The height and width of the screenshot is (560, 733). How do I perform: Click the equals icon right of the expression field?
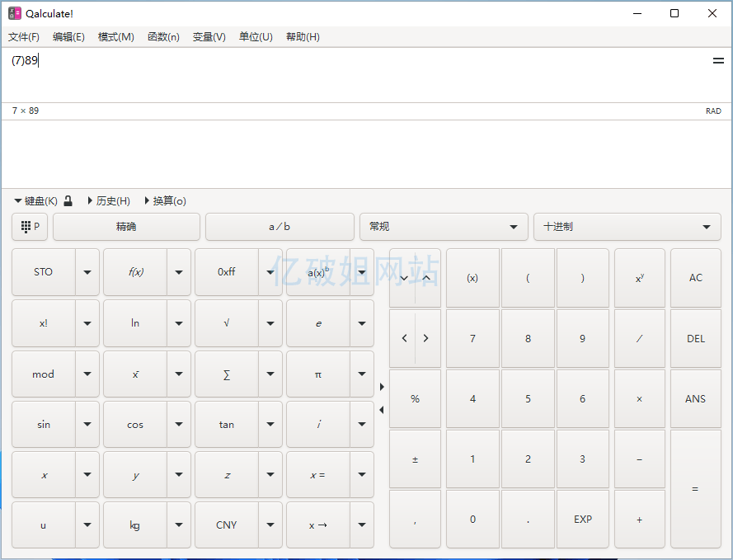(717, 61)
